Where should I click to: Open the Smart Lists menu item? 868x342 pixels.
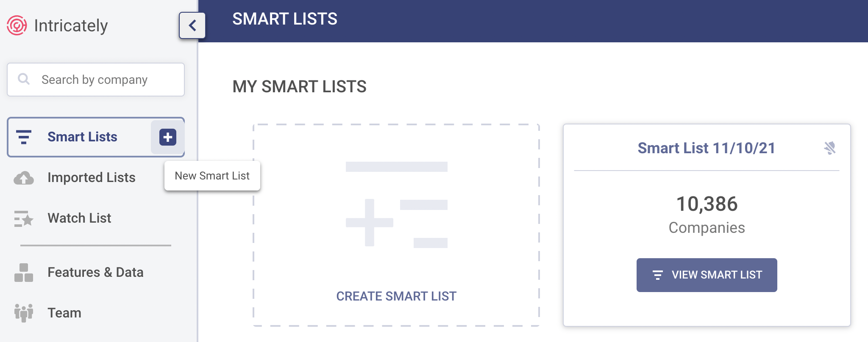82,137
